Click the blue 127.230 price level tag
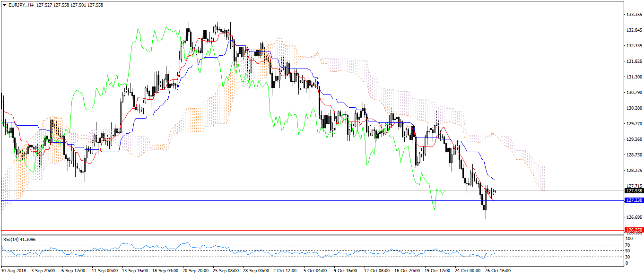The width and height of the screenshot is (644, 276). [x=633, y=200]
